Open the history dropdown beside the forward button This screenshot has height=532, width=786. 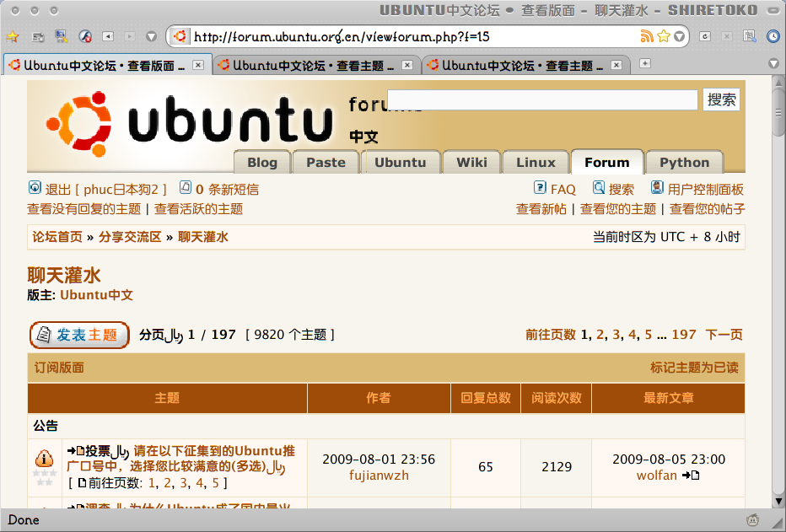pyautogui.click(x=151, y=36)
